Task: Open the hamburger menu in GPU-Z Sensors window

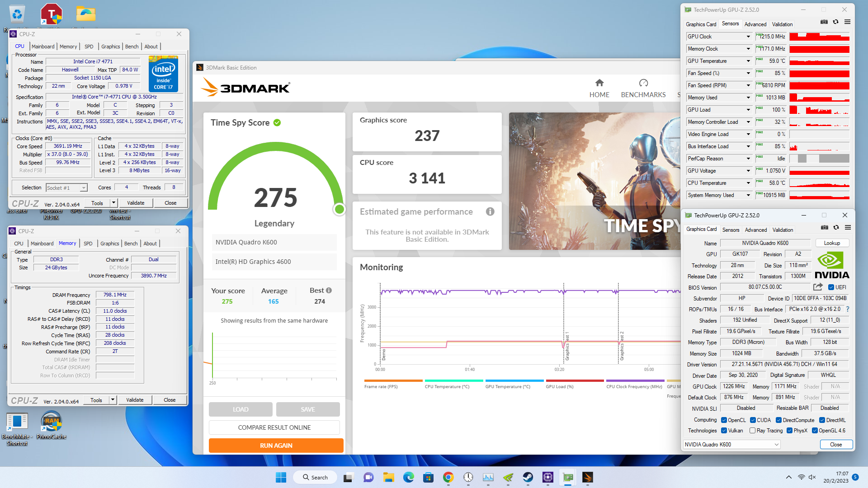Action: click(x=847, y=22)
